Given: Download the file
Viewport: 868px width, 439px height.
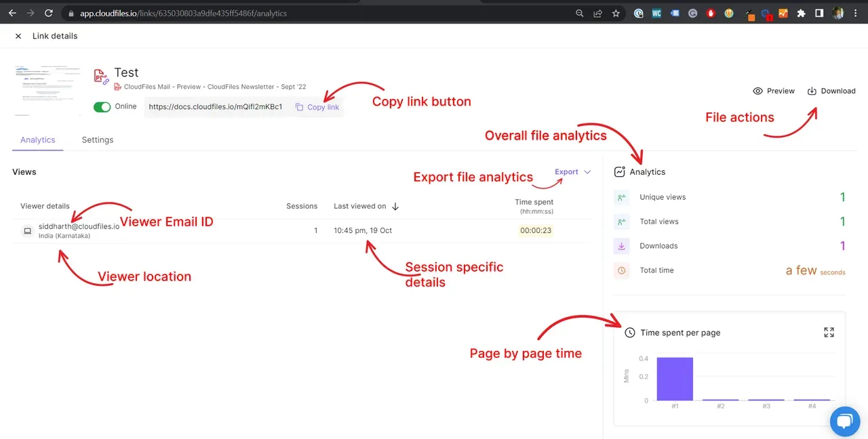Looking at the screenshot, I should (x=831, y=91).
